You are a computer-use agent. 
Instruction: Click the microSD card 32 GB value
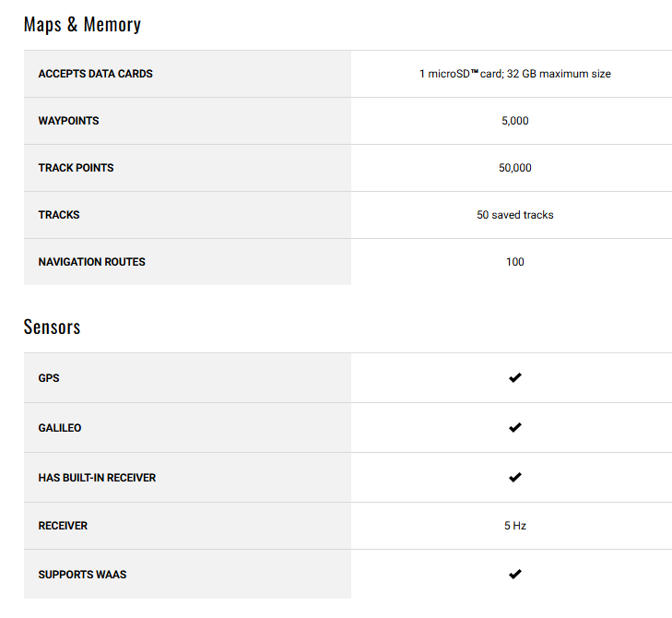514,74
